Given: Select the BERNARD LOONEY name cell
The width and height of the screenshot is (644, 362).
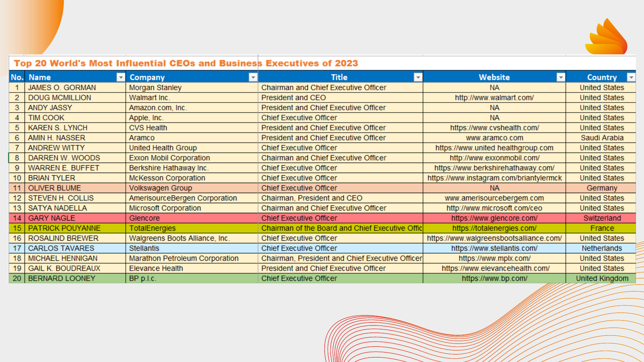Looking at the screenshot, I should [x=62, y=279].
